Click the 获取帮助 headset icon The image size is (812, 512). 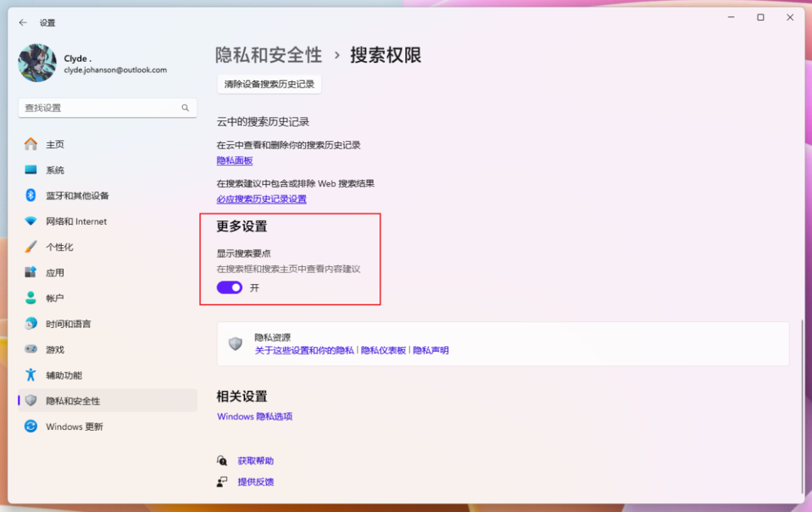(x=222, y=460)
